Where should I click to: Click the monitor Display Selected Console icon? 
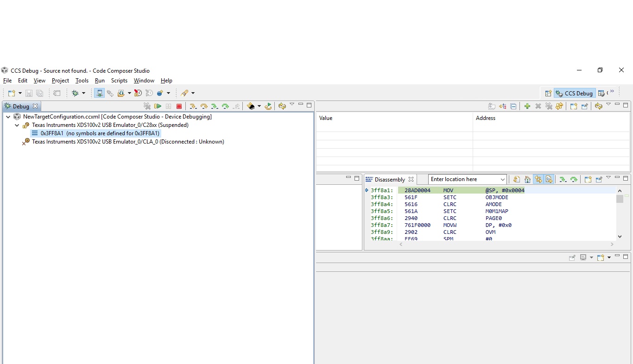[x=583, y=257]
